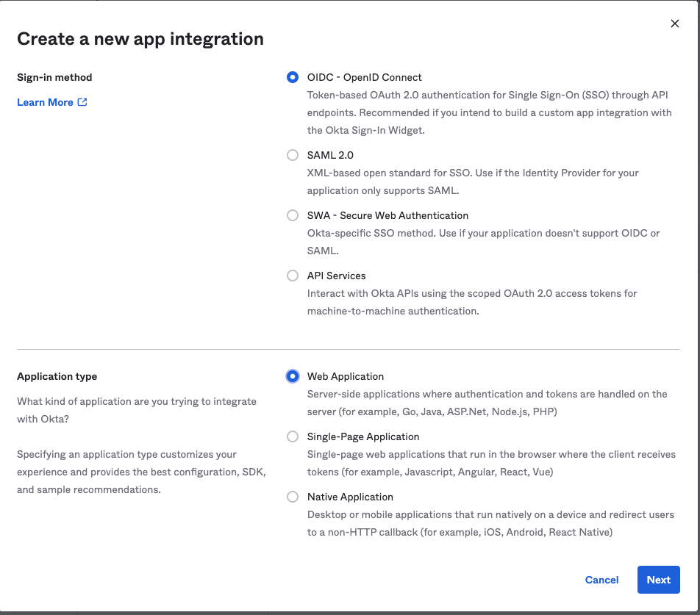Click the 'Interact with Okta APIs' description
This screenshot has width=700, height=615.
472,302
